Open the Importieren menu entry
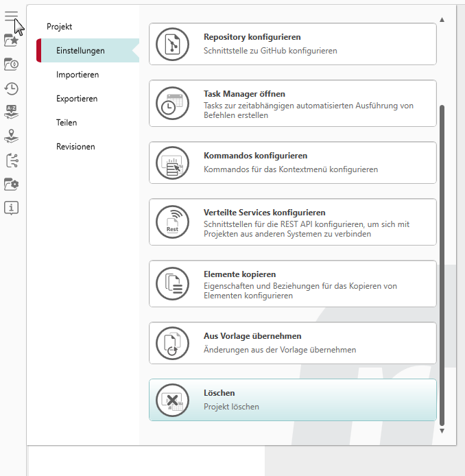The width and height of the screenshot is (465, 476). click(77, 75)
